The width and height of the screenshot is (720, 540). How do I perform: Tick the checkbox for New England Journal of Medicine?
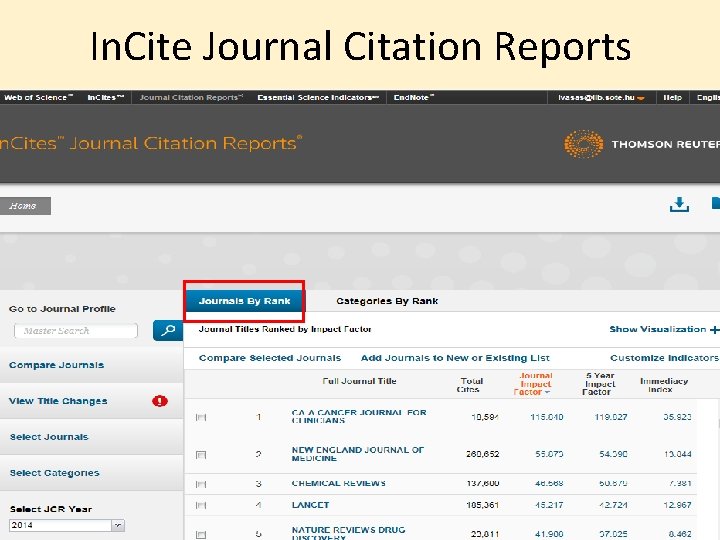point(201,455)
